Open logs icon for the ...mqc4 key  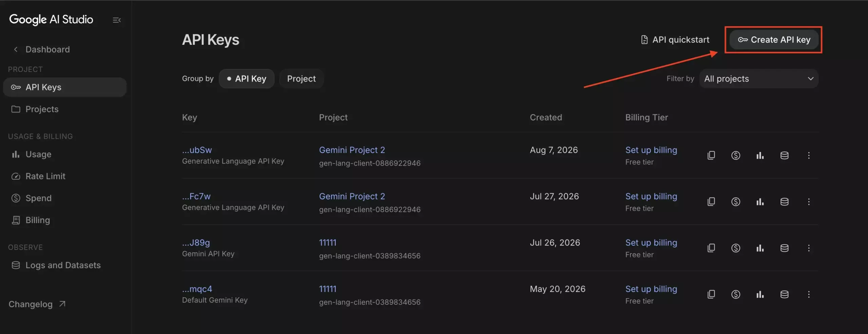(784, 294)
